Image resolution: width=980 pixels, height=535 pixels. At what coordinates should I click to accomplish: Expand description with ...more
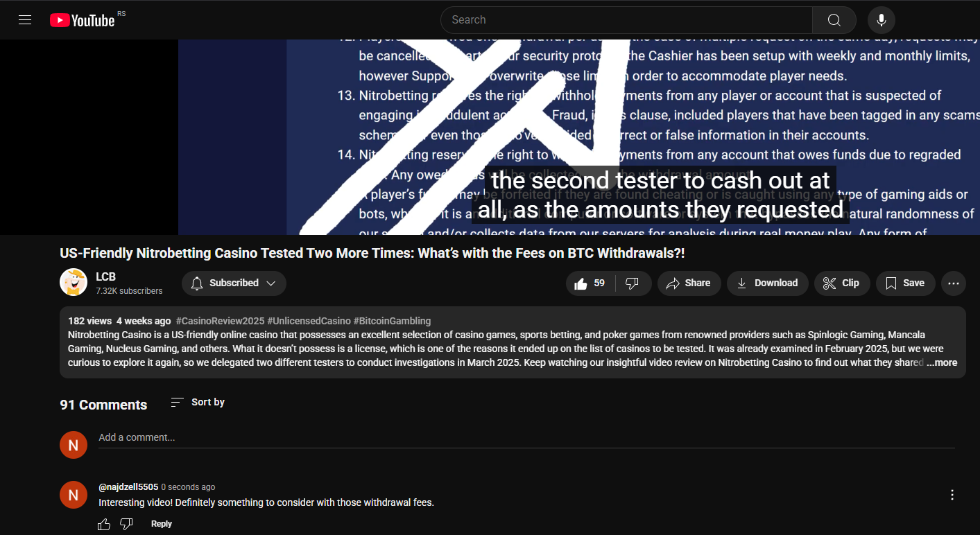click(x=942, y=362)
